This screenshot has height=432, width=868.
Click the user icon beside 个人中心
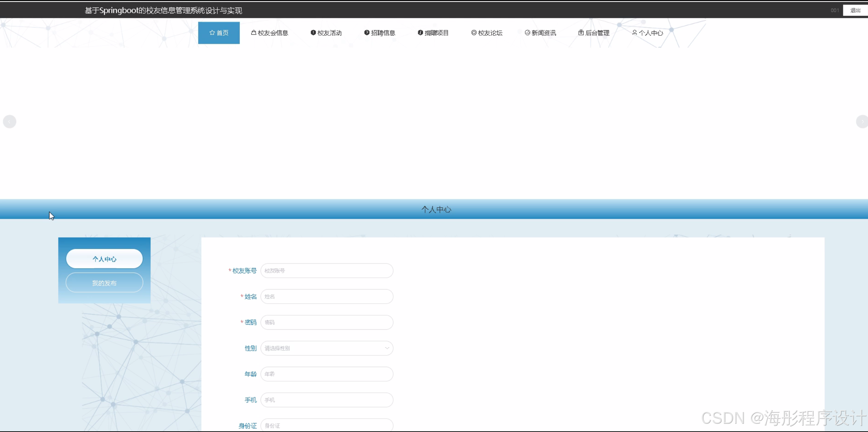tap(634, 33)
